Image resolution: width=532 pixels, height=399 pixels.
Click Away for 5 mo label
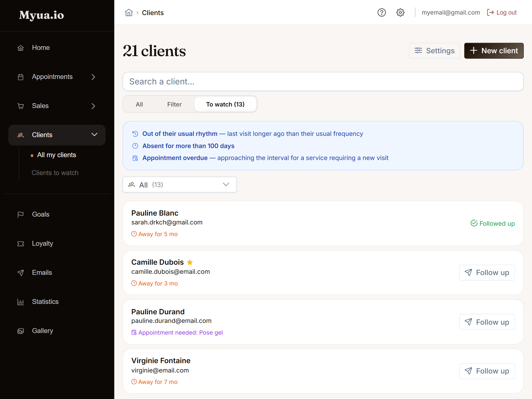(155, 234)
